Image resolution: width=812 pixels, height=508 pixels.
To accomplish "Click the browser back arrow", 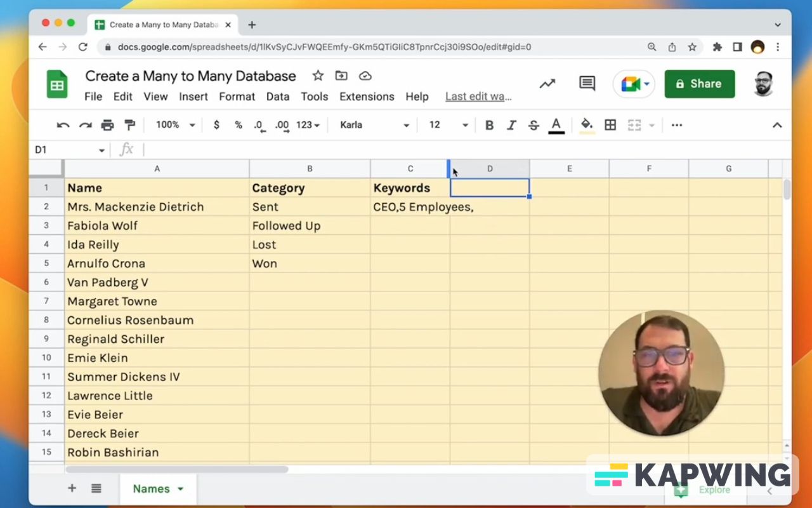I will pos(43,47).
